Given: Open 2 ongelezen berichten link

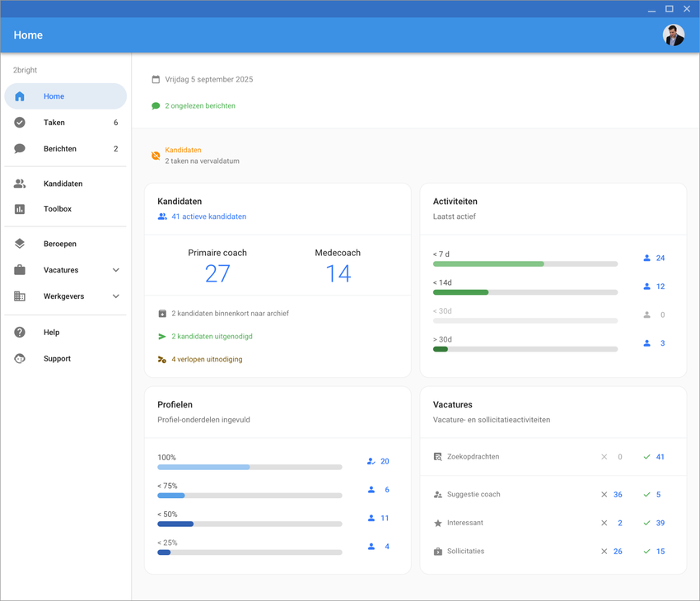Looking at the screenshot, I should (199, 106).
